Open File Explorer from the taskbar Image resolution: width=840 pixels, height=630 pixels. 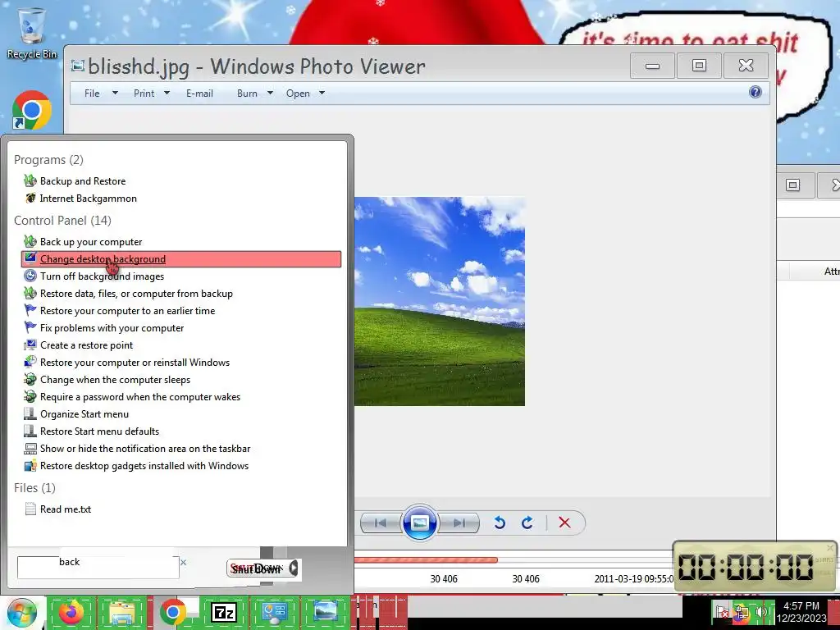coord(121,612)
